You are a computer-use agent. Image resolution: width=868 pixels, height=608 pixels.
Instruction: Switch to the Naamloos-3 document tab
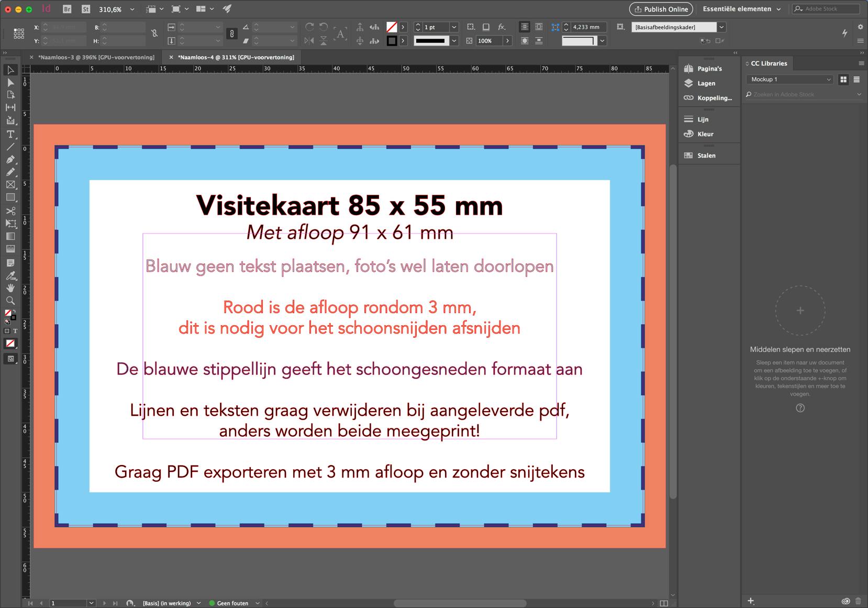pyautogui.click(x=96, y=57)
